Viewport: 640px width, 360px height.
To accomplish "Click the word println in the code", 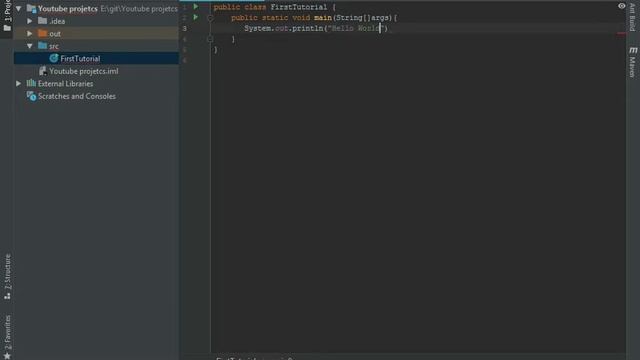I will [309, 28].
